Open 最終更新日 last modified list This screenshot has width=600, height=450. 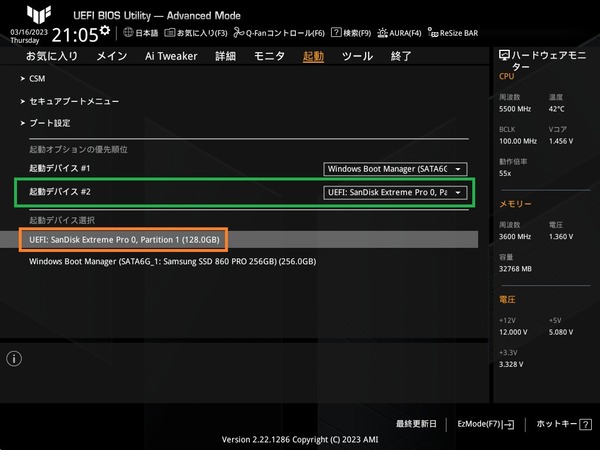416,424
